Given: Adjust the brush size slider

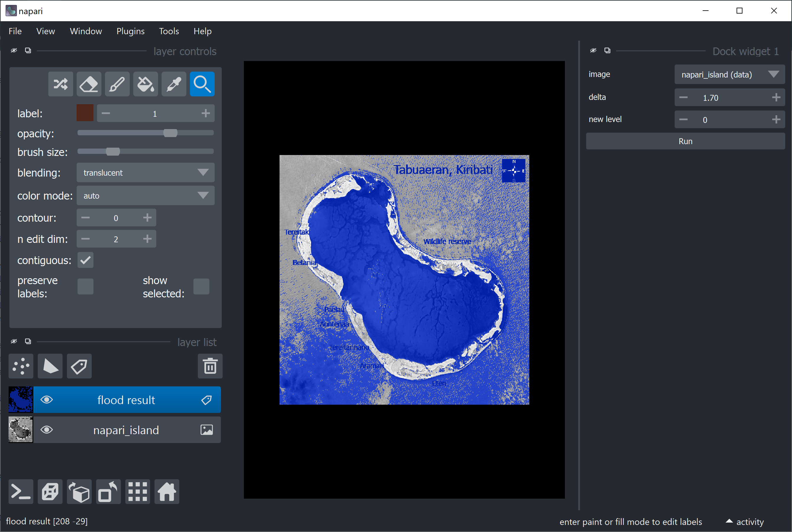Looking at the screenshot, I should coord(146,151).
